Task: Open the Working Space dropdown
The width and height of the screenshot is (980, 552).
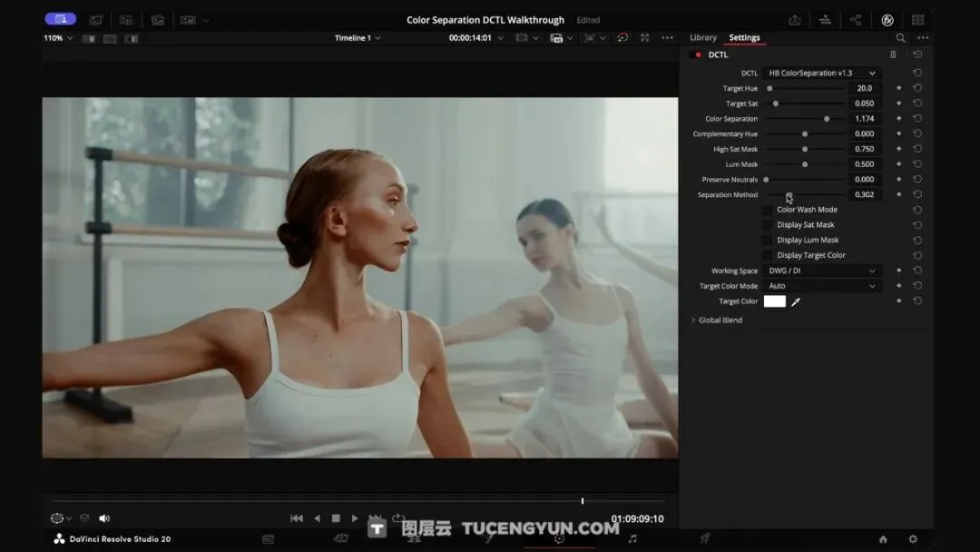Action: [821, 271]
